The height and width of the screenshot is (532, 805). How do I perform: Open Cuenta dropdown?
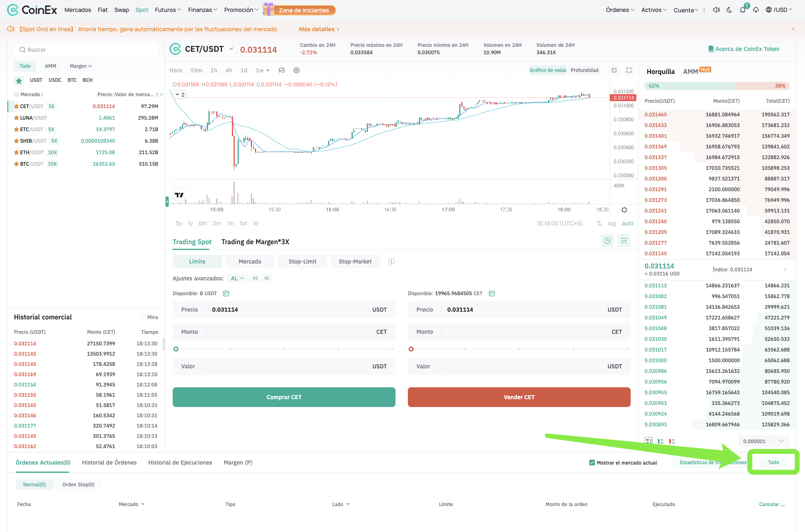click(686, 10)
